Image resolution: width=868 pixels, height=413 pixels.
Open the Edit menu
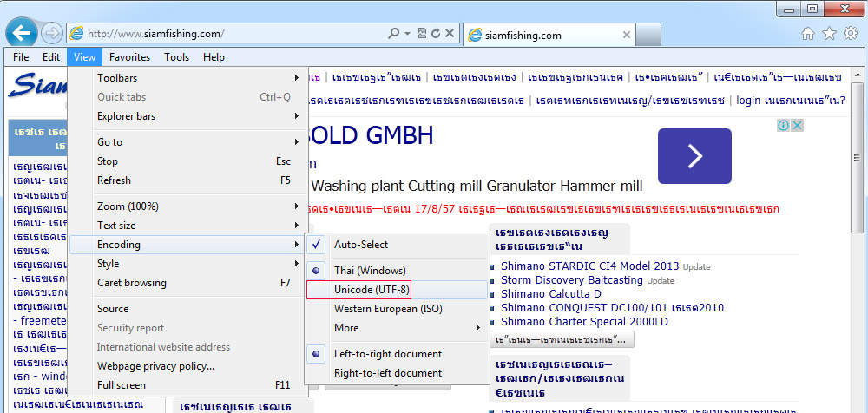click(x=51, y=57)
